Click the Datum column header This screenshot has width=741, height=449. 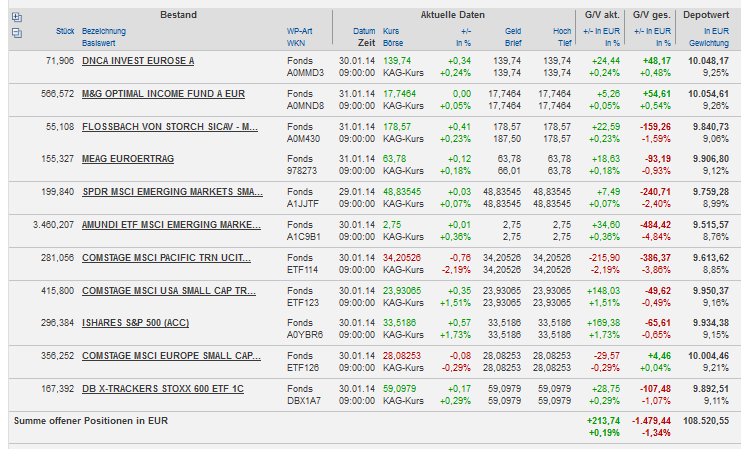pyautogui.click(x=364, y=32)
